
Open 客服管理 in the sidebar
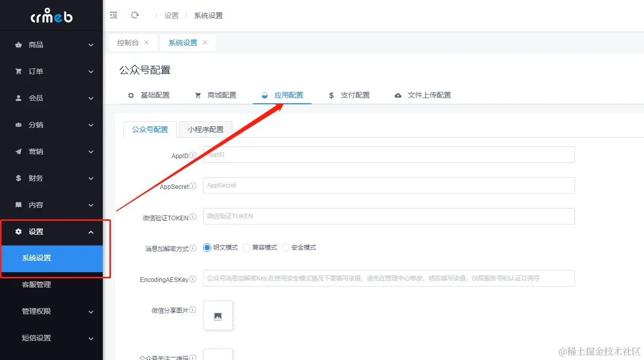point(51,285)
